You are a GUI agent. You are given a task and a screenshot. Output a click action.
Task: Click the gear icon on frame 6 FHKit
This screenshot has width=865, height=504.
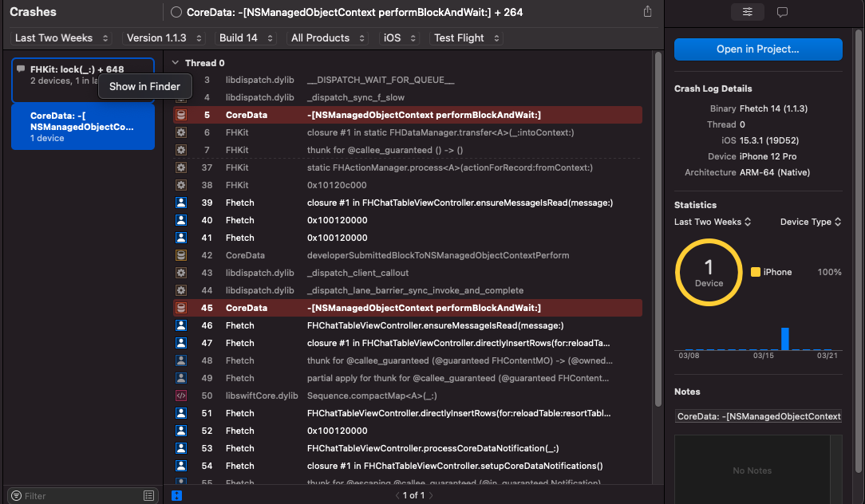coord(181,132)
